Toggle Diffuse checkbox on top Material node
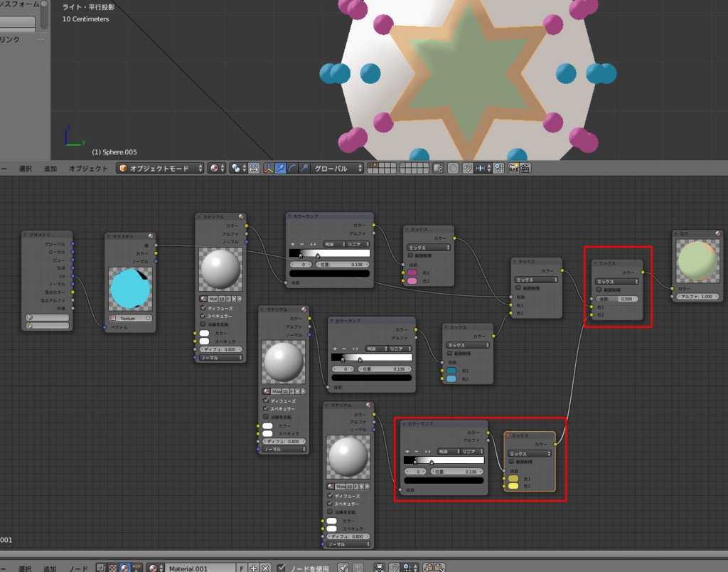The height and width of the screenshot is (572, 728). coord(203,307)
